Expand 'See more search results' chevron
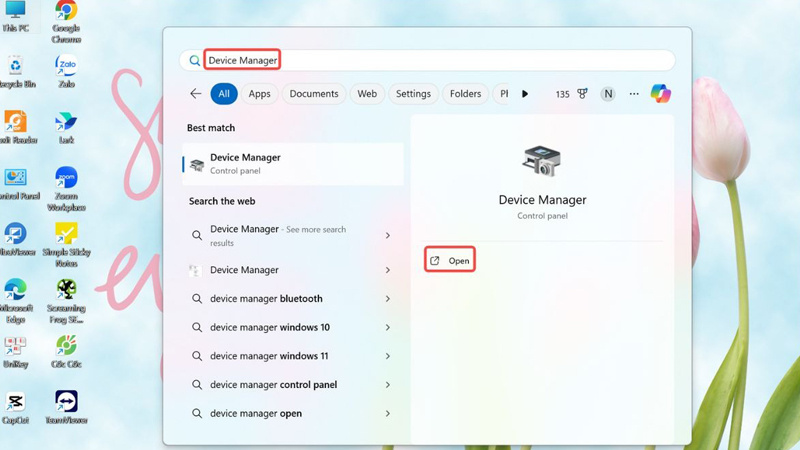The height and width of the screenshot is (450, 800). (388, 236)
